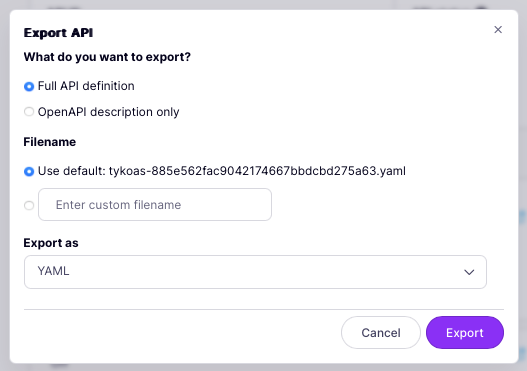Click the "Export as" field label
The height and width of the screenshot is (371, 527).
tap(51, 243)
